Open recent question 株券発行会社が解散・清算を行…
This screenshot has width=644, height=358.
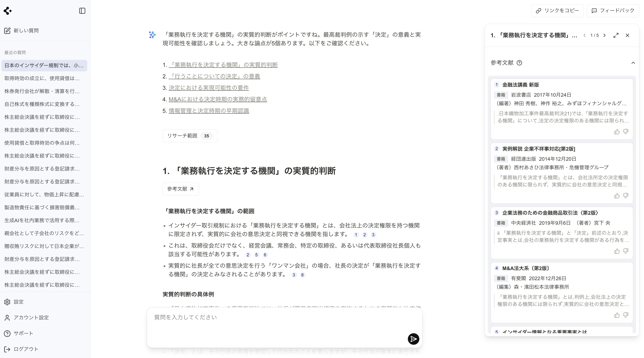(44, 91)
